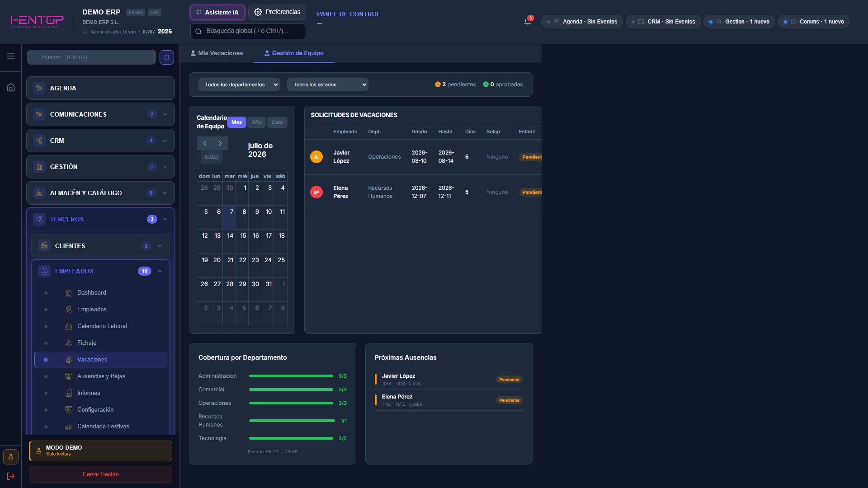The height and width of the screenshot is (488, 868).
Task: Click the logout arrow icon in left rail
Action: (11, 476)
